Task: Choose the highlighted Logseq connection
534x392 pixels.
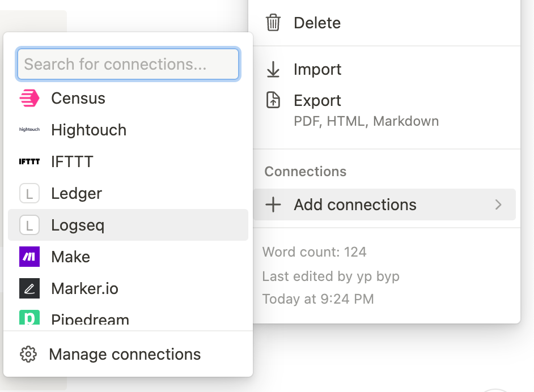Action: 128,225
